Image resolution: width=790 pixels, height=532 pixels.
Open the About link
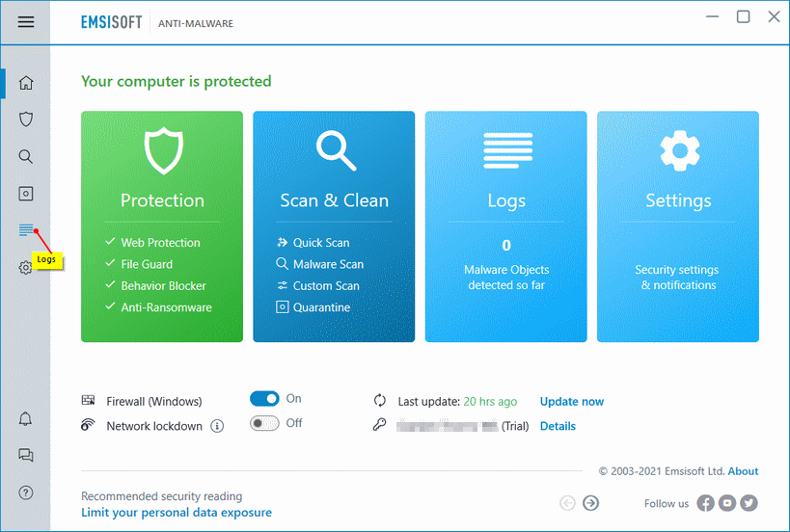point(743,471)
